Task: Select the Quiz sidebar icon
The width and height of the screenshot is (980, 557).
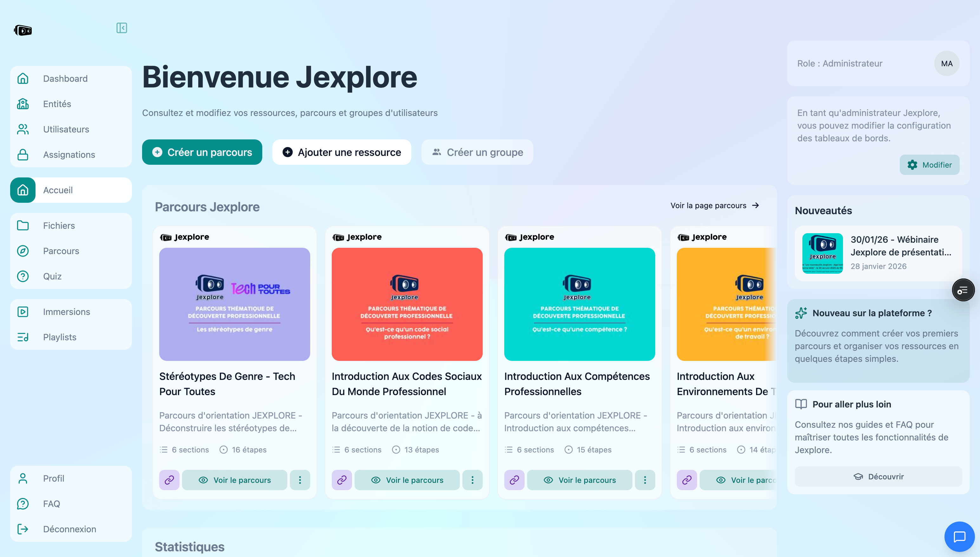Action: [x=23, y=276]
